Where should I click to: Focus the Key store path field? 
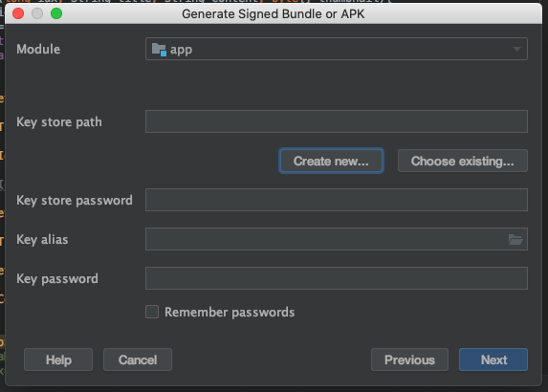337,121
